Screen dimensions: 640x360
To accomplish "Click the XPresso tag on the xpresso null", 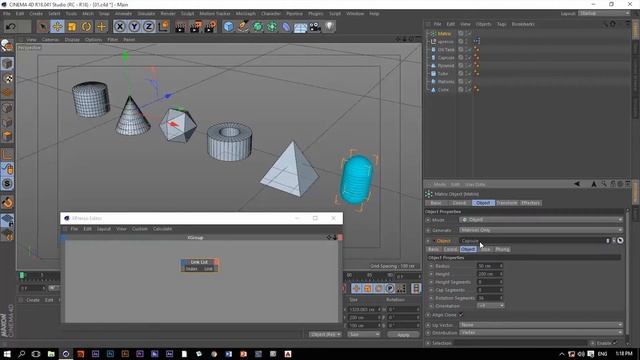I will (x=476, y=41).
